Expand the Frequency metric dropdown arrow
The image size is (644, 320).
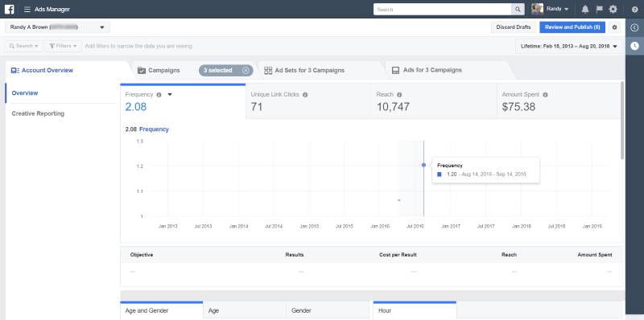coord(170,95)
